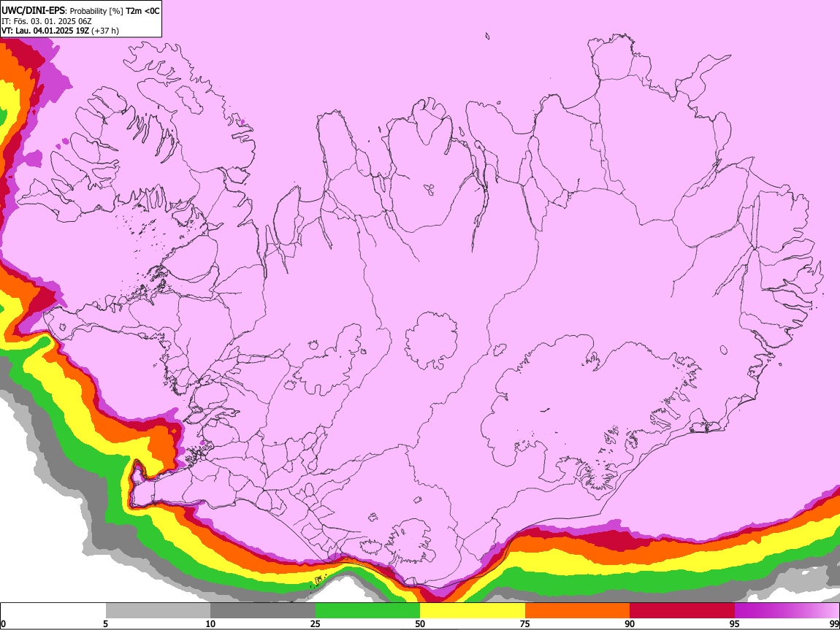Click the 'T2m <0C' parameter label

point(142,11)
